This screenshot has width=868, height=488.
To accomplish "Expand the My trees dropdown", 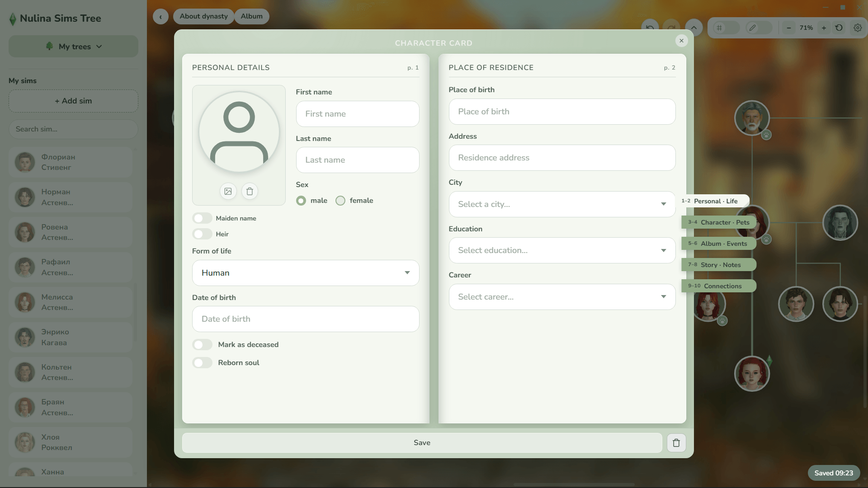I will [73, 47].
